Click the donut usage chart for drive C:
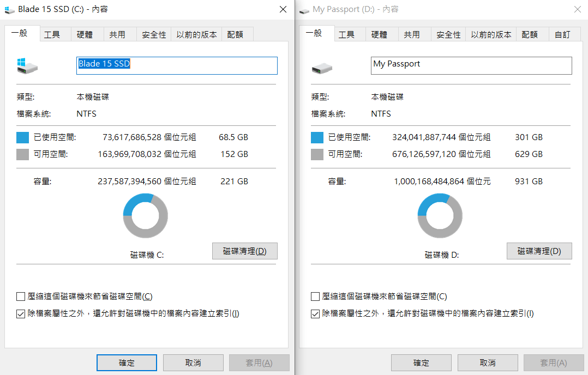This screenshot has width=588, height=375. 146,216
